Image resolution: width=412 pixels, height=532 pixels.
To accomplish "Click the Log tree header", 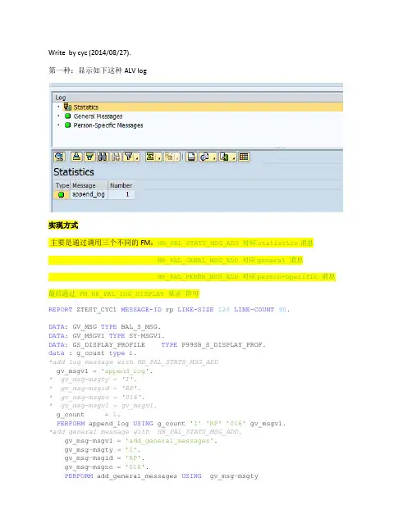I will [x=197, y=98].
